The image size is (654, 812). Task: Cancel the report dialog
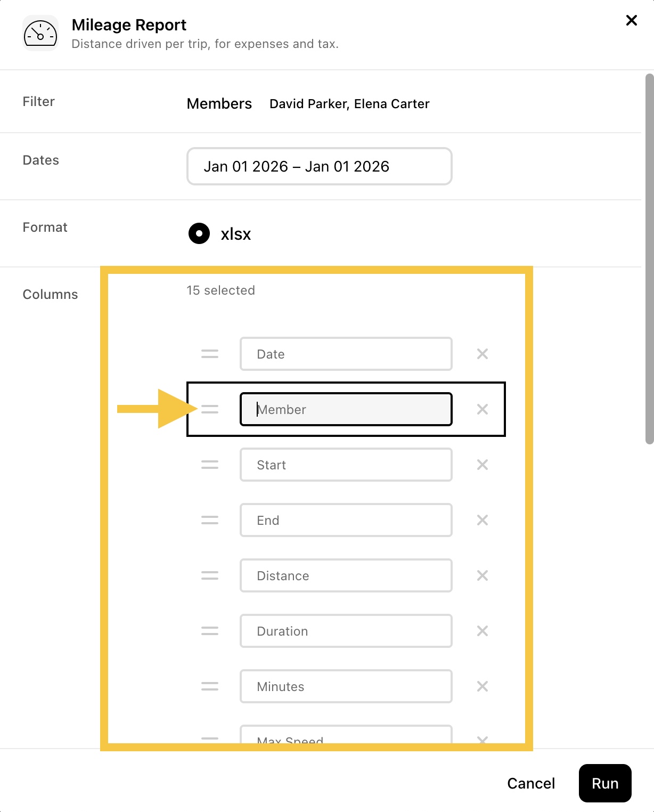coord(531,783)
